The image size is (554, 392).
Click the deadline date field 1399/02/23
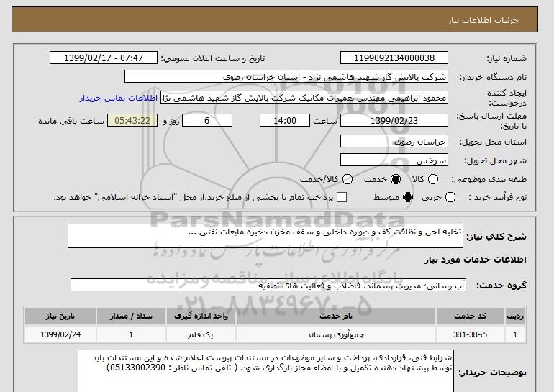click(394, 120)
